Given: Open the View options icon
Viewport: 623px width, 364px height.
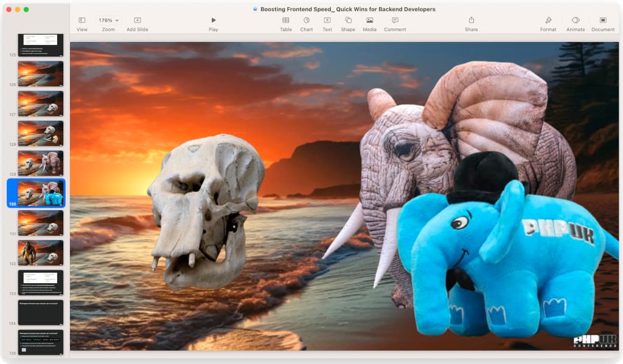Looking at the screenshot, I should pos(82,21).
